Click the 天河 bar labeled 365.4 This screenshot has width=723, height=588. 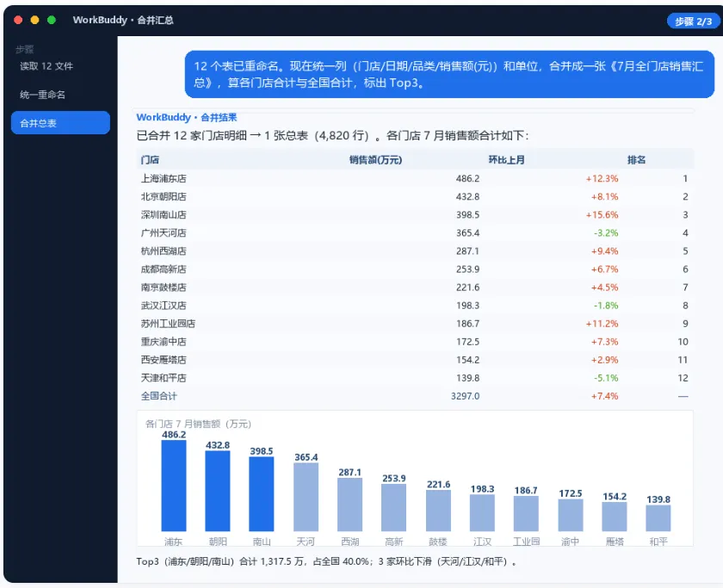pyautogui.click(x=306, y=497)
